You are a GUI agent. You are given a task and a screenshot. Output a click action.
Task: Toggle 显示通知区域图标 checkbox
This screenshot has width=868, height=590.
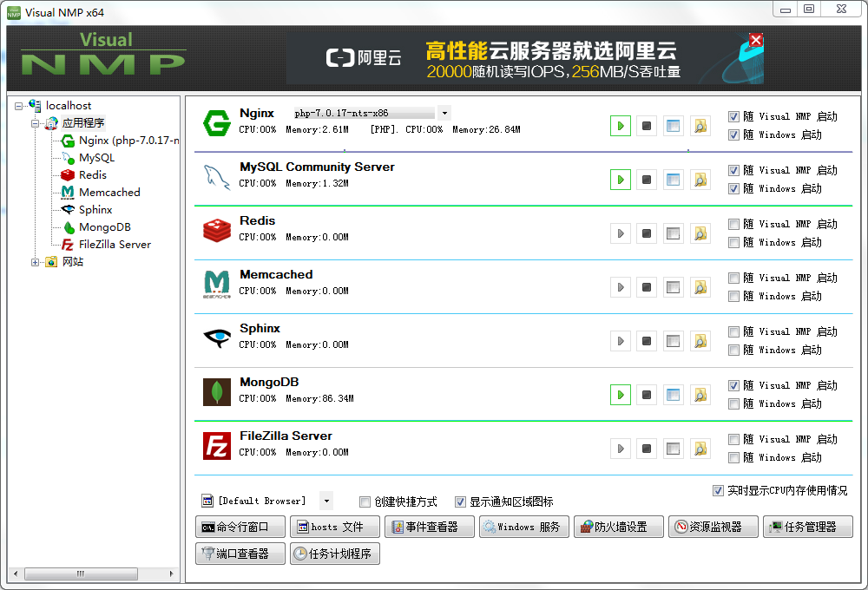pyautogui.click(x=460, y=502)
